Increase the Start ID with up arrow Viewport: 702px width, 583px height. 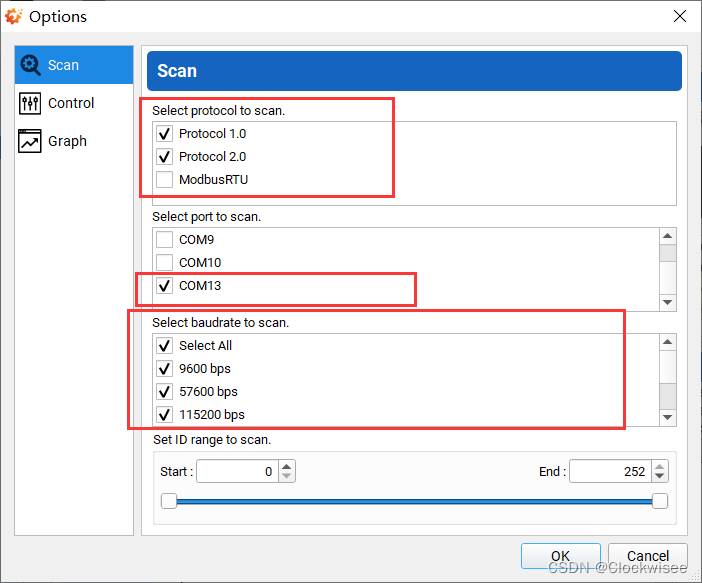click(287, 466)
